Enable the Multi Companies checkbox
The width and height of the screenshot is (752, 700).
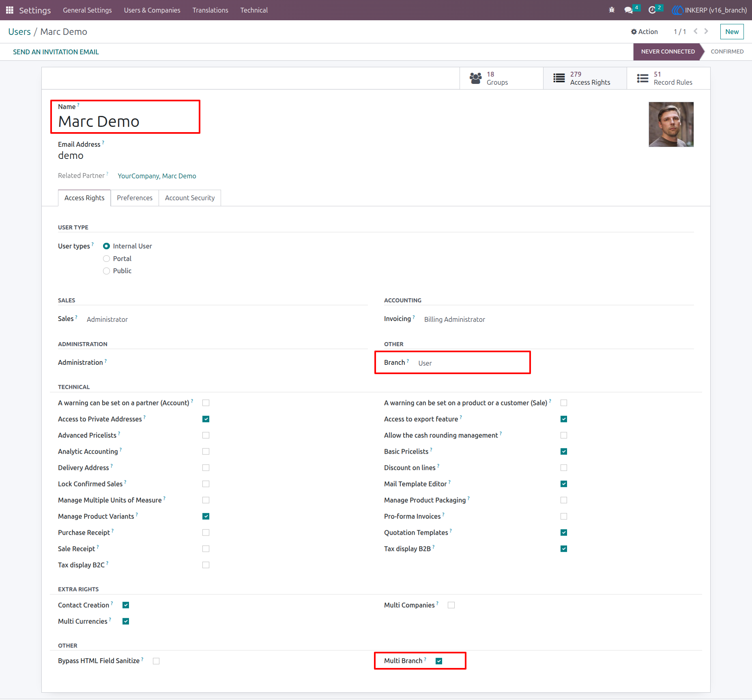[x=451, y=605]
